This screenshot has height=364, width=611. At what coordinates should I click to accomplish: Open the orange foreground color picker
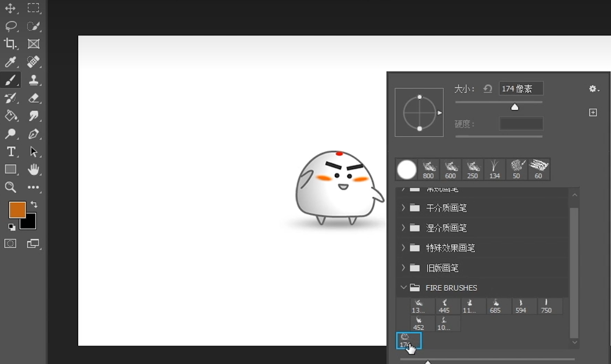(17, 210)
